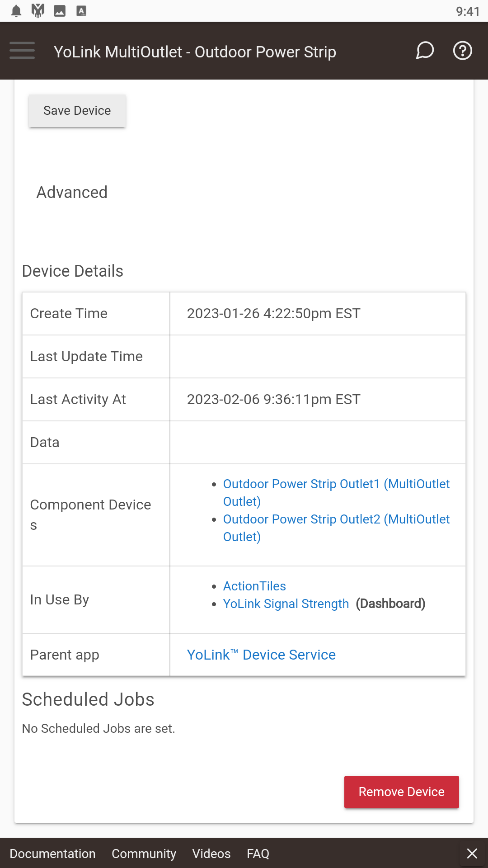Open Outdoor Power Strip Outlet1 link
Image resolution: width=488 pixels, height=868 pixels.
pyautogui.click(x=336, y=493)
